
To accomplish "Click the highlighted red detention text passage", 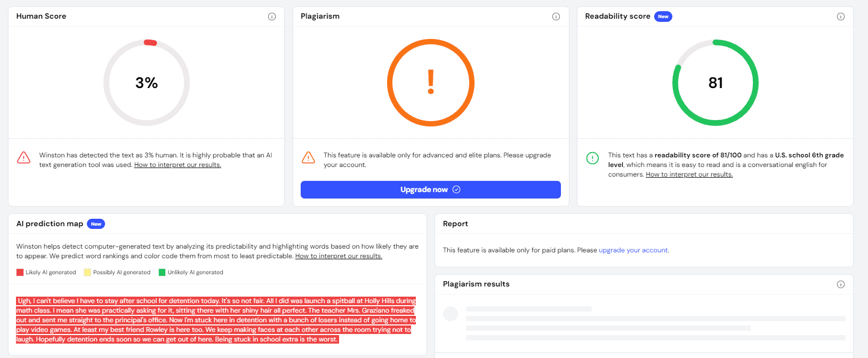I will click(216, 320).
